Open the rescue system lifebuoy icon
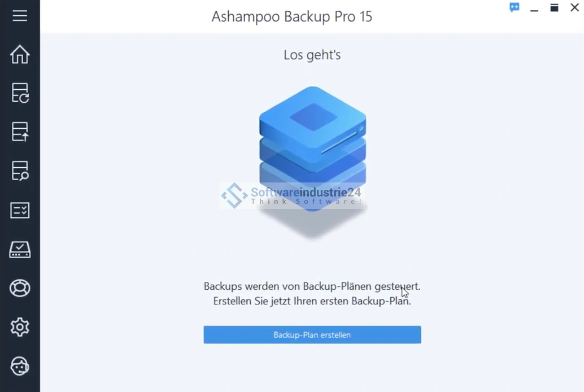 click(x=20, y=288)
